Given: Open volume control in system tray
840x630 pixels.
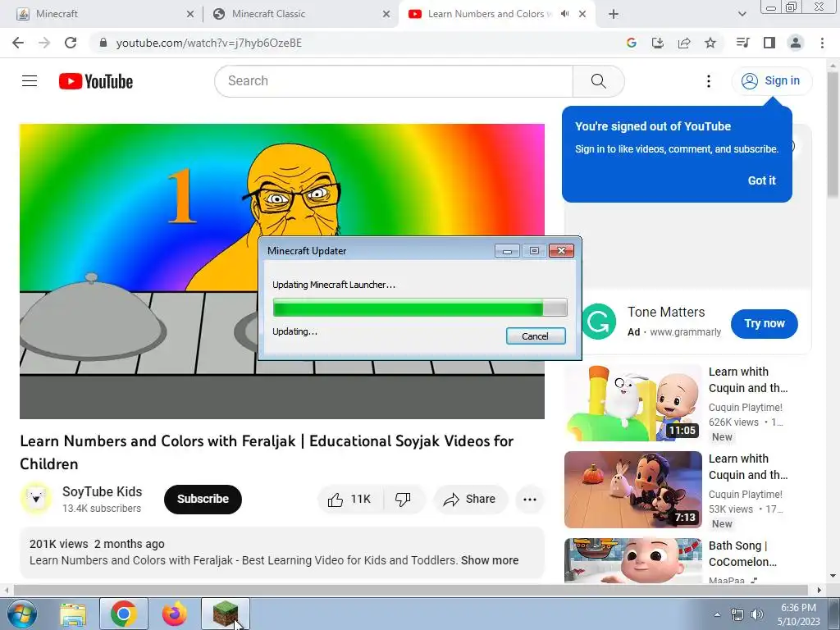Looking at the screenshot, I should point(756,614).
